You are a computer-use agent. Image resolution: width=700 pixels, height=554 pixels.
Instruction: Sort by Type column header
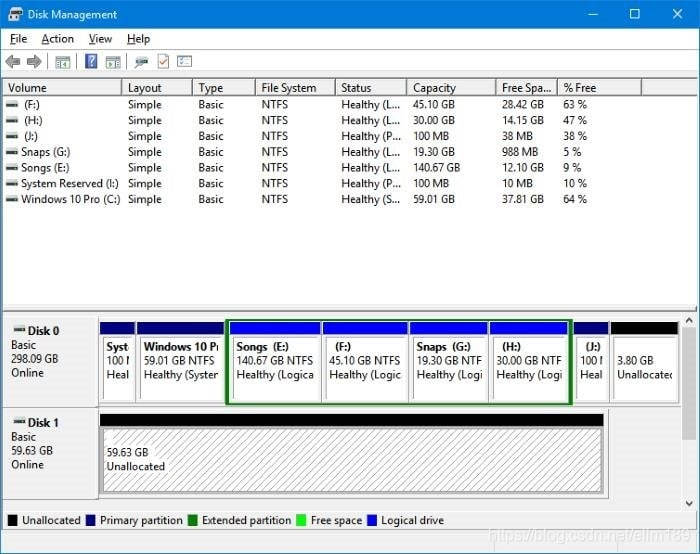224,87
